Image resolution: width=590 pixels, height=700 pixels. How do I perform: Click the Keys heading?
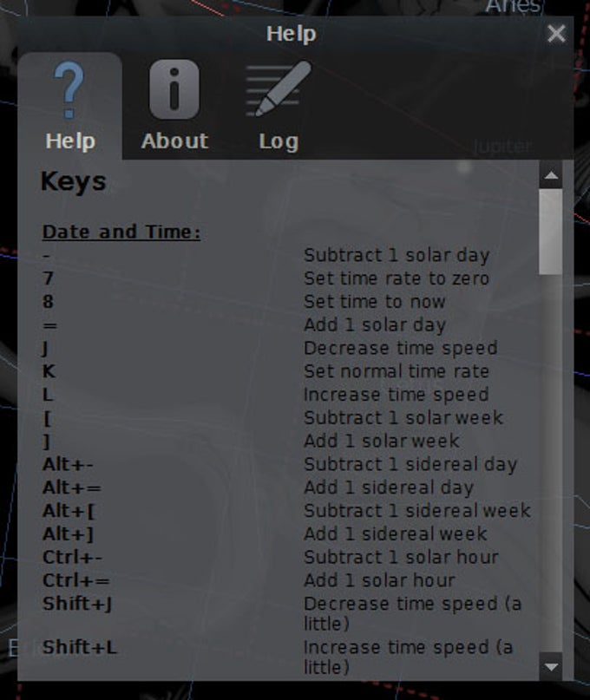click(73, 181)
